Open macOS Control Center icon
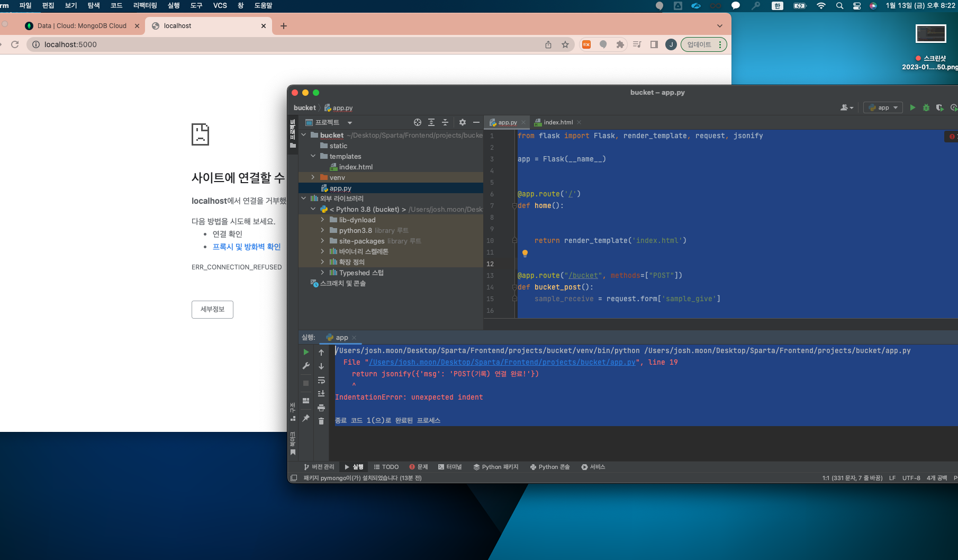958x560 pixels. [857, 6]
